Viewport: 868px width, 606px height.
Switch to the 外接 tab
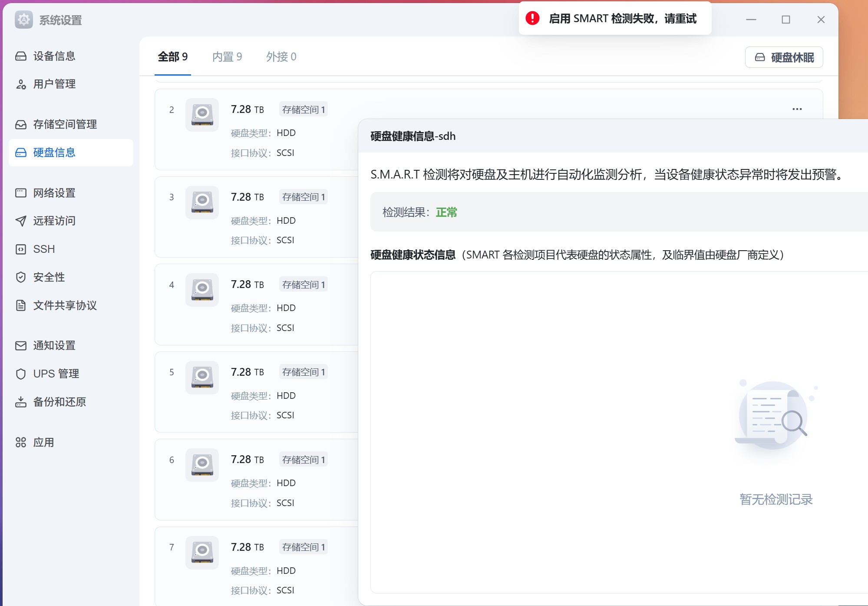click(281, 56)
